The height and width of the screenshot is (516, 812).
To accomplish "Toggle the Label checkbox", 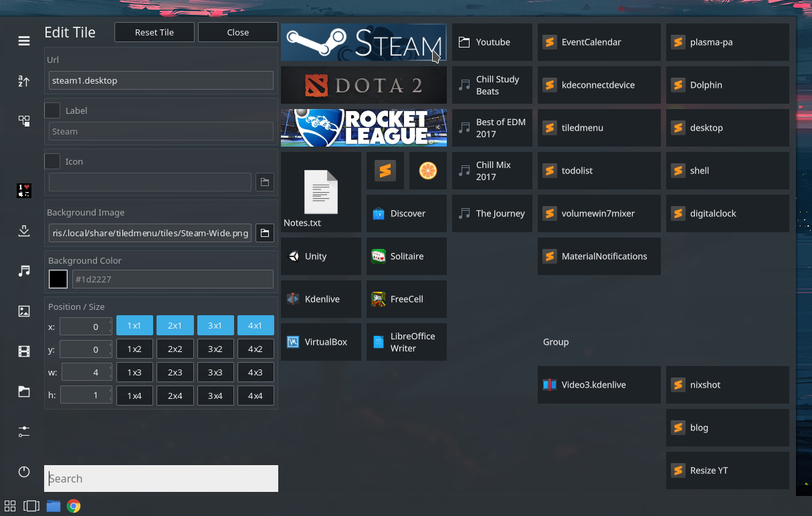I will [x=52, y=110].
